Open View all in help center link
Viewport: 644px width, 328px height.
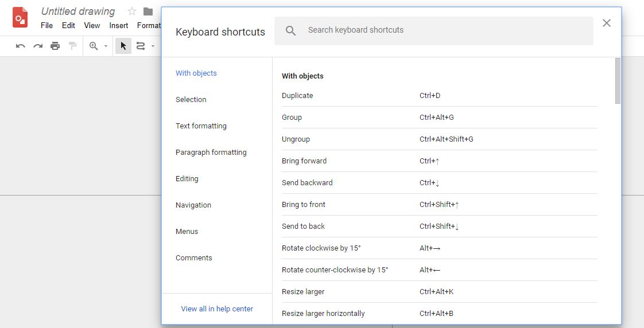point(217,309)
